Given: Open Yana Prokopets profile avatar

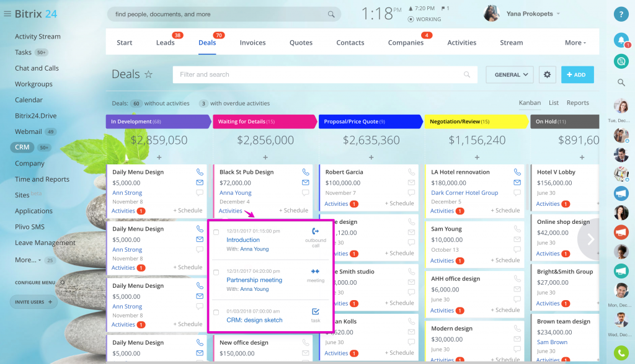Looking at the screenshot, I should pyautogui.click(x=491, y=14).
